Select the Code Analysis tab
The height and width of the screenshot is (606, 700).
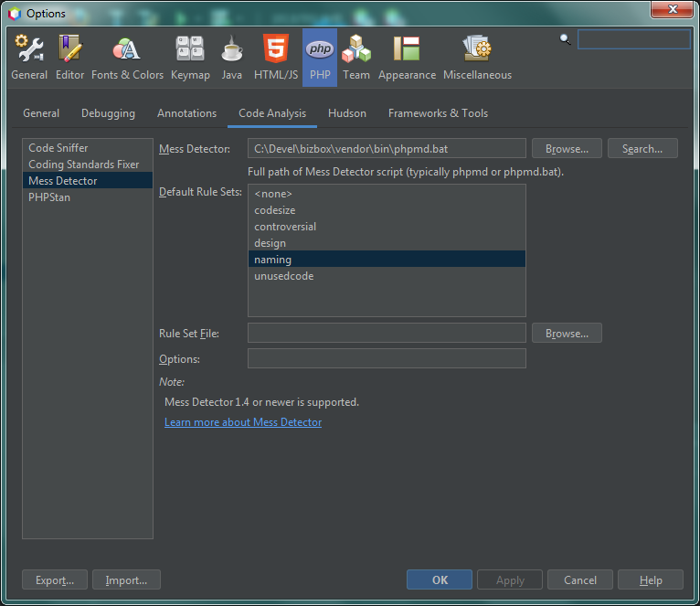[x=272, y=113]
